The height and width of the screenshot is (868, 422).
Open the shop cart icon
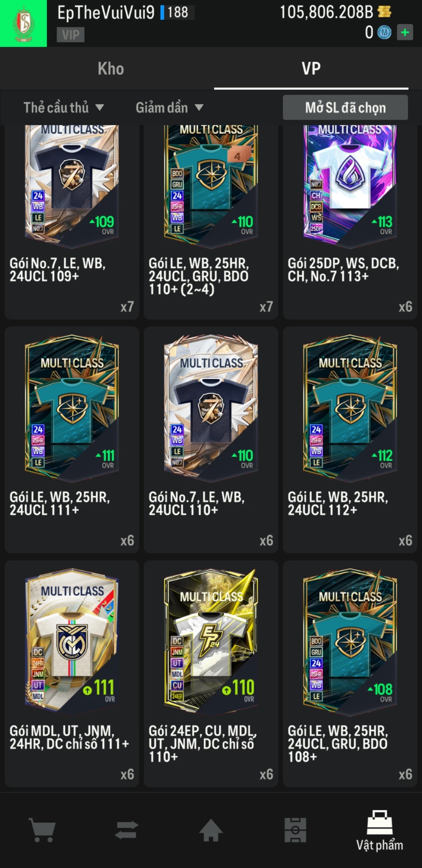pyautogui.click(x=42, y=830)
